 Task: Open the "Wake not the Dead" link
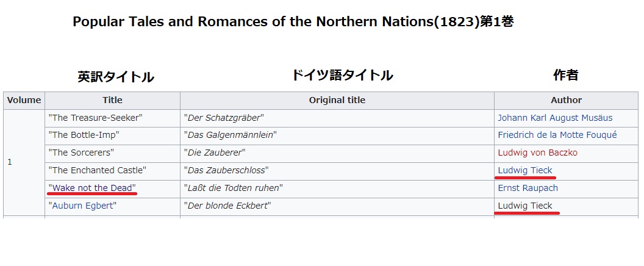pos(92,189)
